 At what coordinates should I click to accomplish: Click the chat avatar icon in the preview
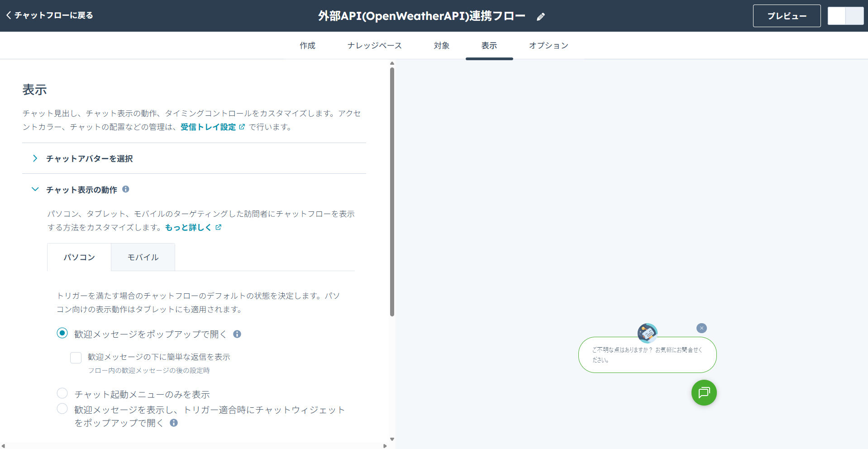click(x=647, y=333)
